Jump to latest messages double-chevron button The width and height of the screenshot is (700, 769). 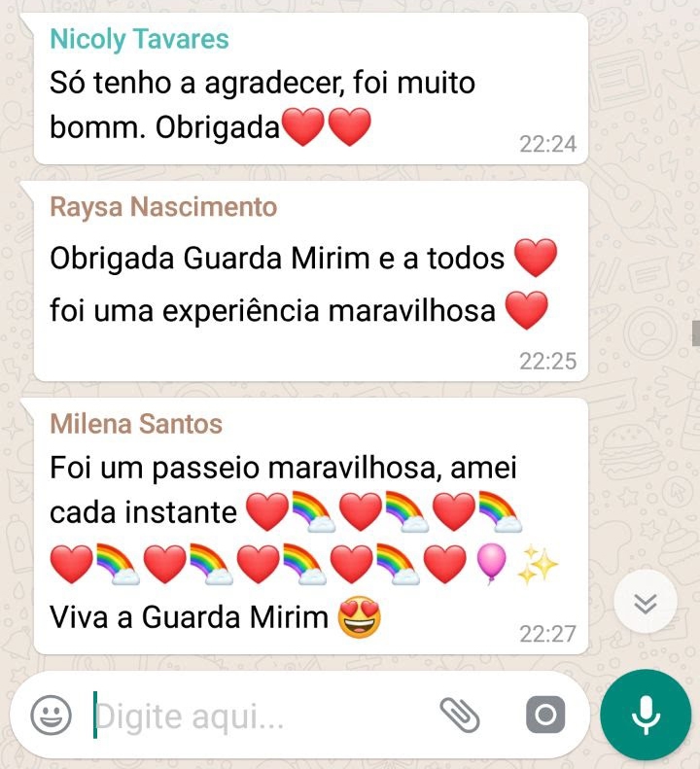pos(645,603)
